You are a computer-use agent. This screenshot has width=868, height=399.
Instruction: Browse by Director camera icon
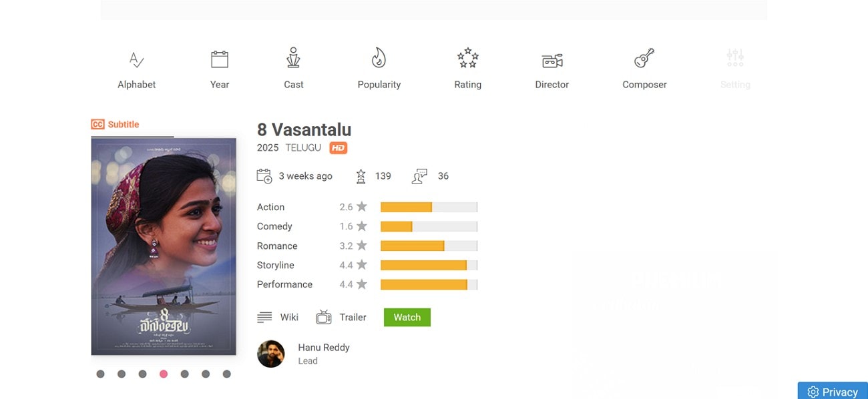pos(552,61)
